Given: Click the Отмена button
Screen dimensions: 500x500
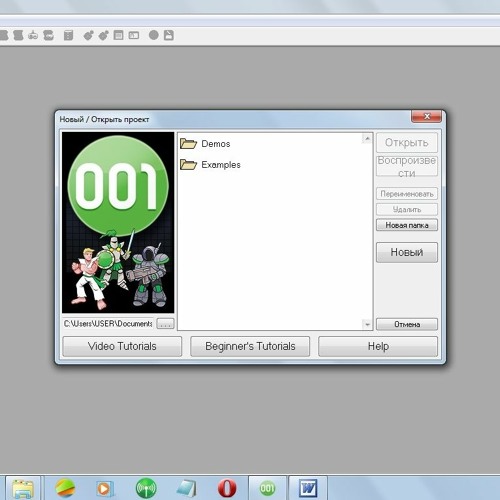Looking at the screenshot, I should click(x=407, y=324).
